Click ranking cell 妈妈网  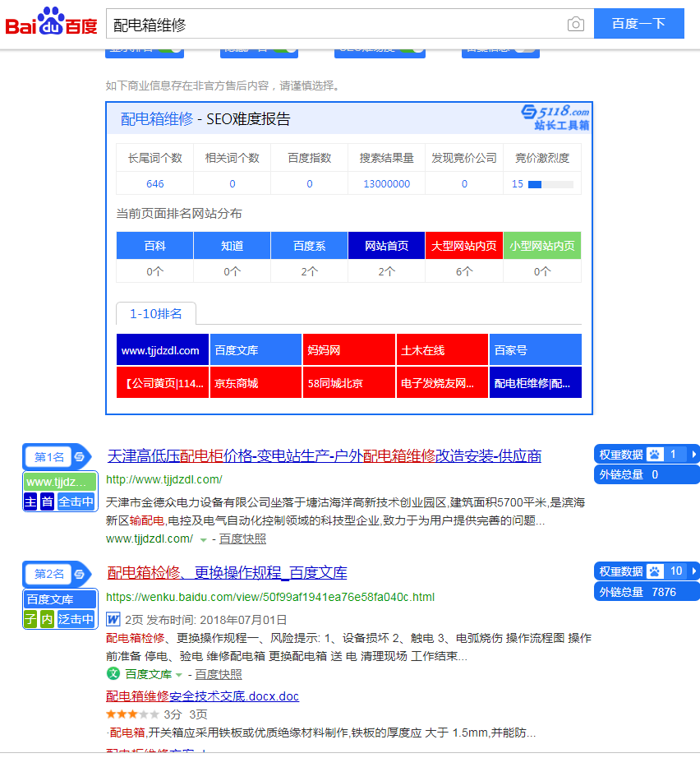[x=349, y=349]
